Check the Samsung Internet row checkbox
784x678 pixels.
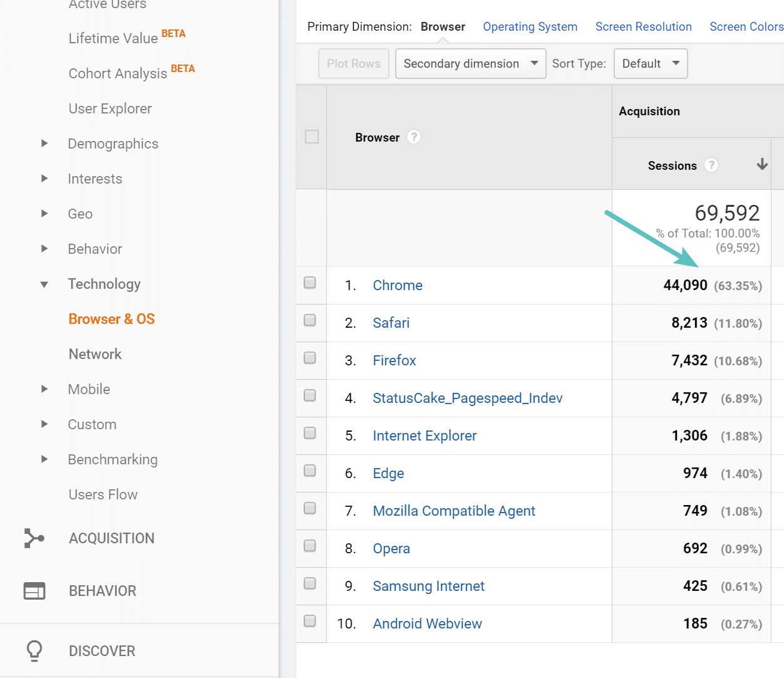(x=310, y=583)
